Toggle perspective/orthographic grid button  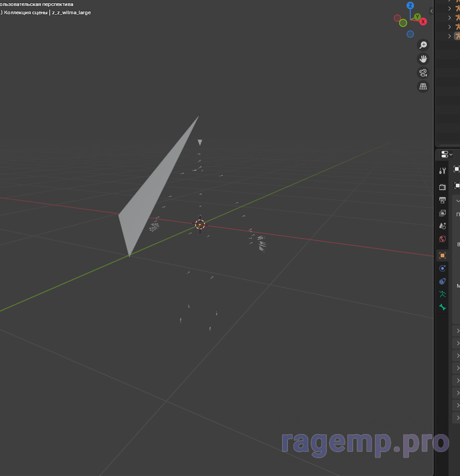pyautogui.click(x=423, y=87)
